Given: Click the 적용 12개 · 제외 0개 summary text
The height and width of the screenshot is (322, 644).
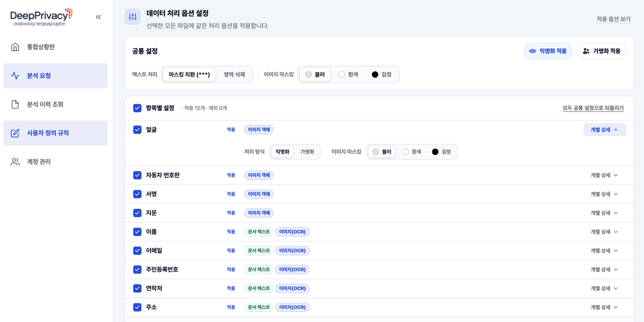Looking at the screenshot, I should pos(205,108).
